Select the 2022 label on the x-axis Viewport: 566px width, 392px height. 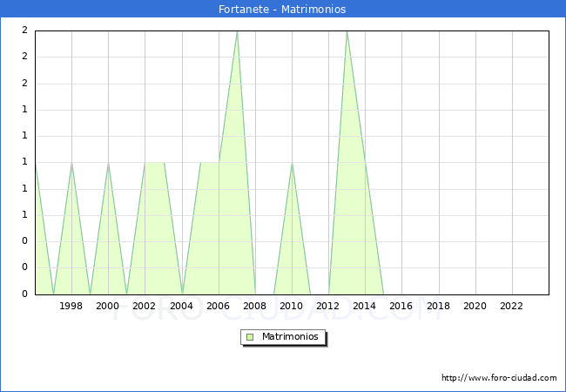pyautogui.click(x=511, y=306)
